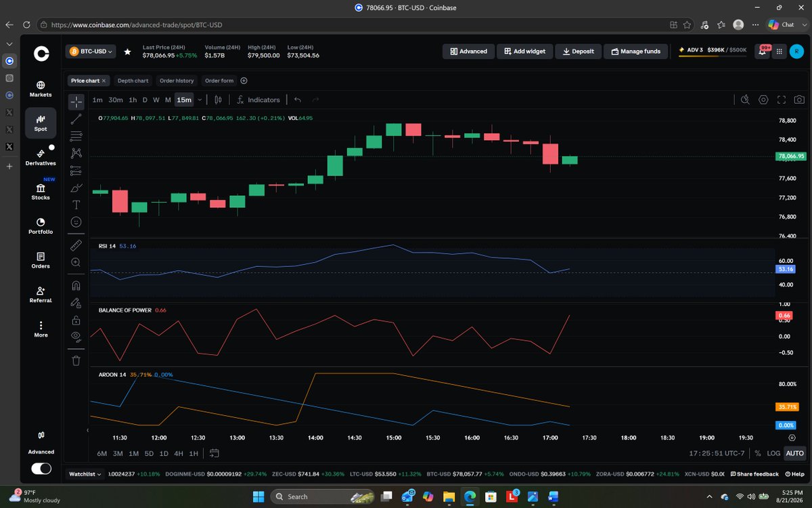812x508 pixels.
Task: Click the Manage funds button
Action: [x=635, y=51]
